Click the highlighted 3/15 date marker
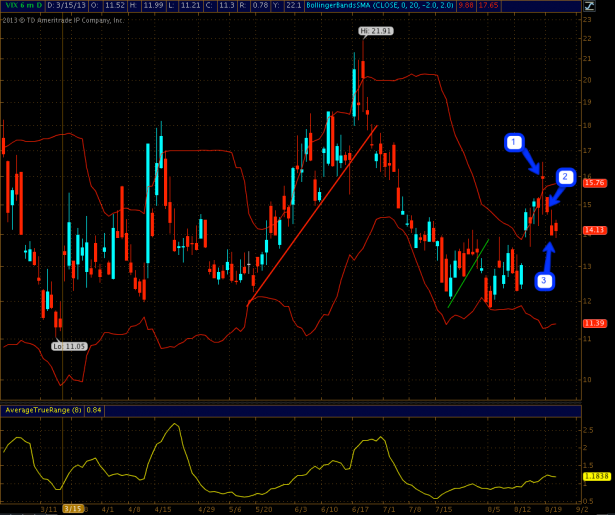Viewport: 615px width, 515px height. click(72, 508)
